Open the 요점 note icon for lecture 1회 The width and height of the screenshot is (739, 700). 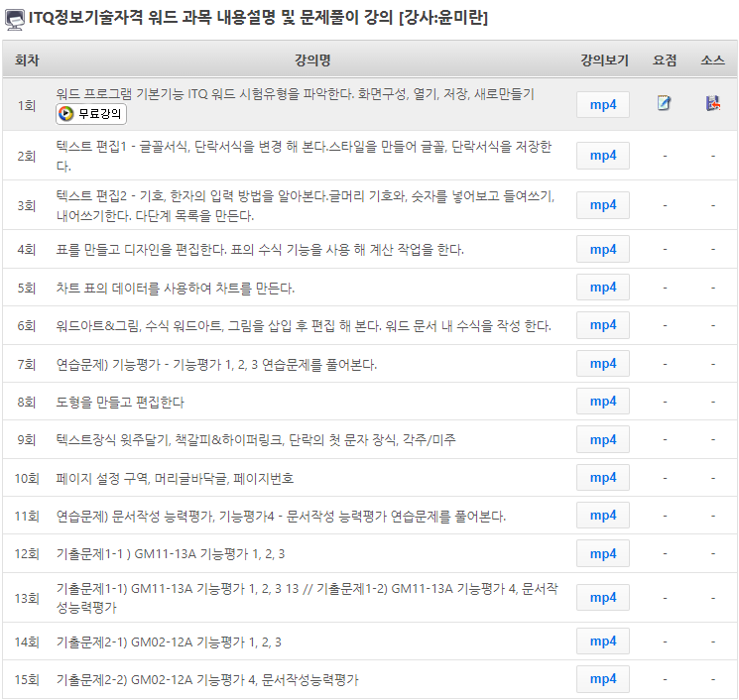click(x=664, y=103)
